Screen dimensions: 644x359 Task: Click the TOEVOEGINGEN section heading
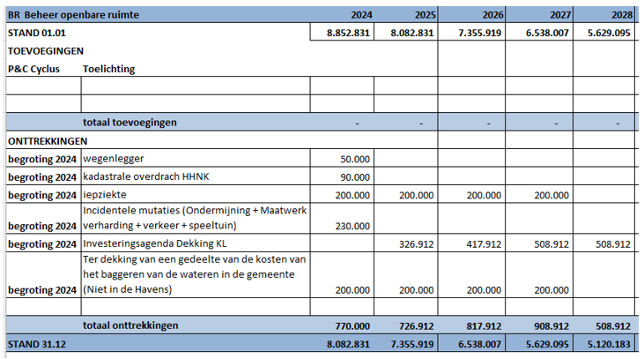[x=45, y=51]
